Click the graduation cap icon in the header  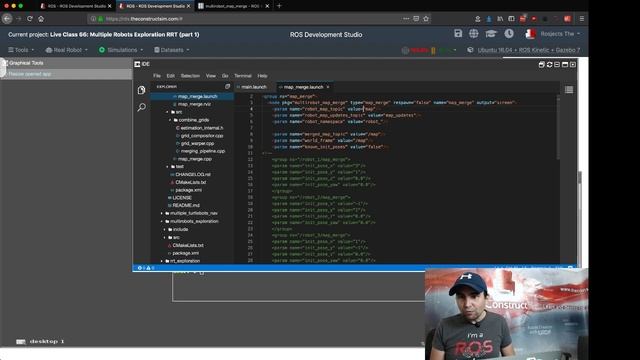click(491, 34)
